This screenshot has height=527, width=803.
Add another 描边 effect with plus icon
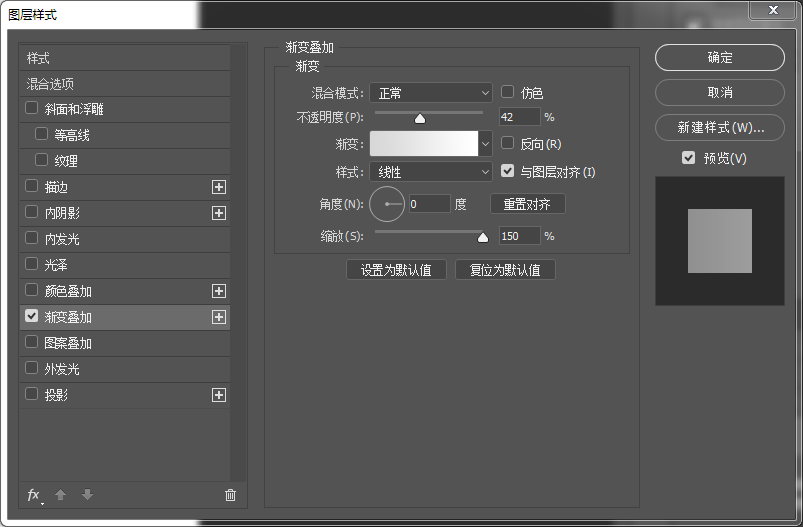tap(219, 187)
